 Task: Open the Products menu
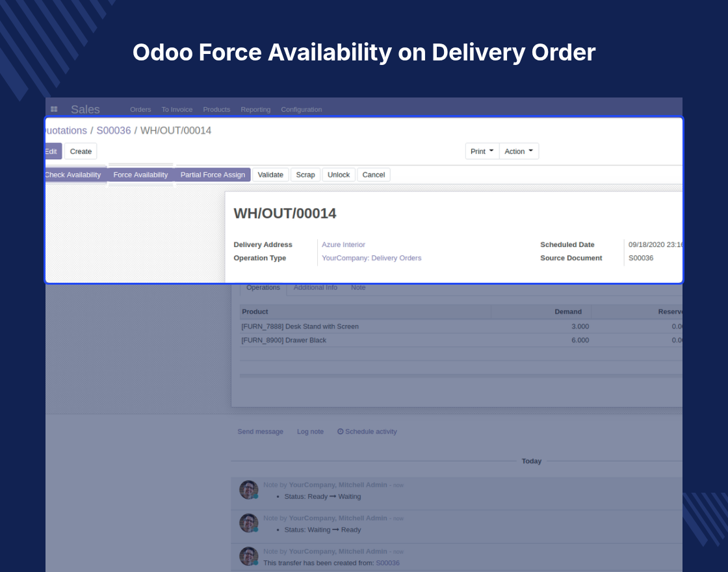click(x=216, y=110)
